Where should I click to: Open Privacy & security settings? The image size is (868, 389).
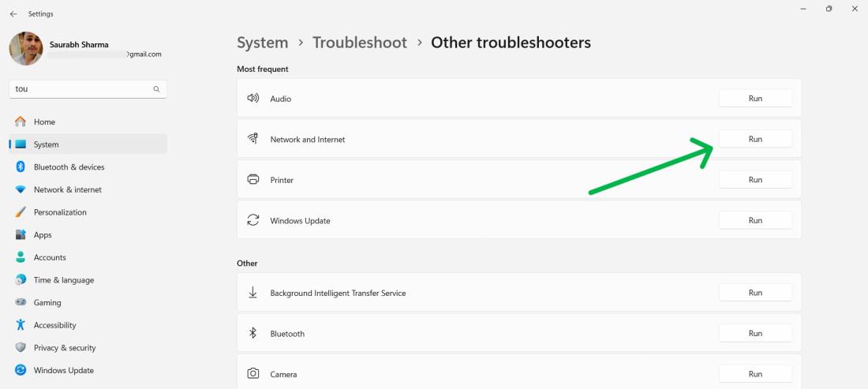[88, 347]
